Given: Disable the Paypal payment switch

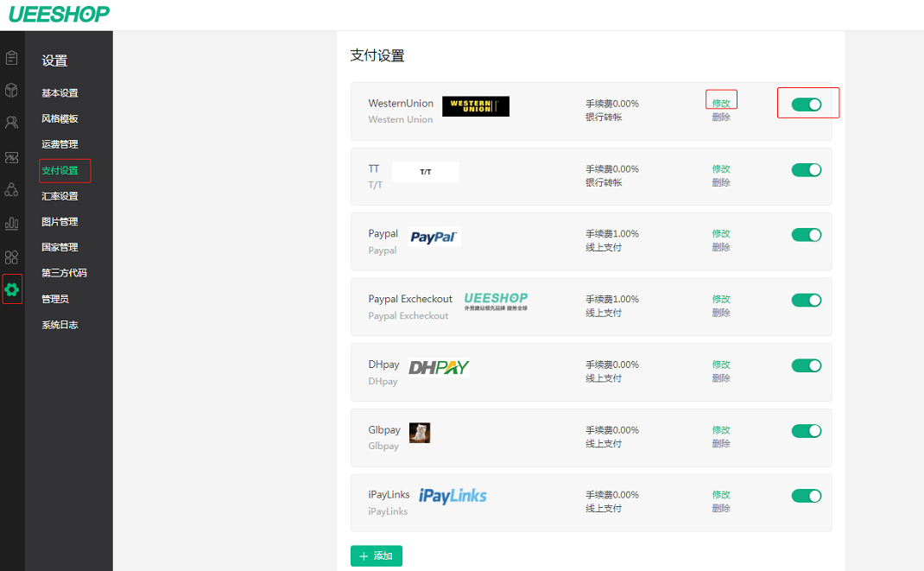Looking at the screenshot, I should coord(807,234).
